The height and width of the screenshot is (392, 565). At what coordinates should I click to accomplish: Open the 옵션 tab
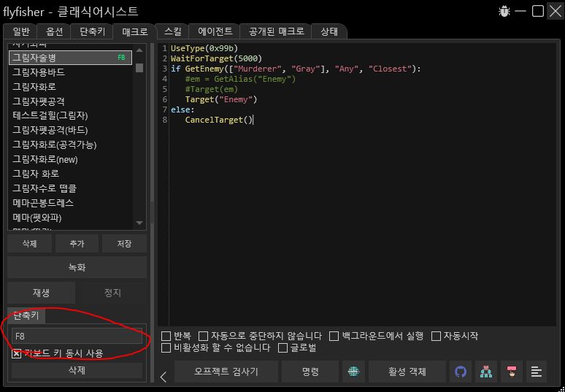[x=55, y=31]
